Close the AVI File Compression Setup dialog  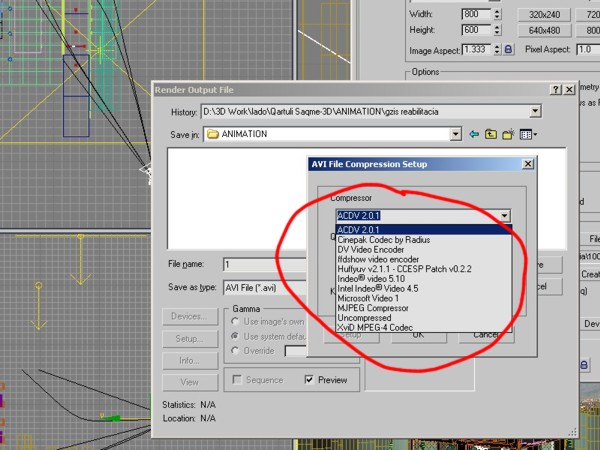pos(526,164)
